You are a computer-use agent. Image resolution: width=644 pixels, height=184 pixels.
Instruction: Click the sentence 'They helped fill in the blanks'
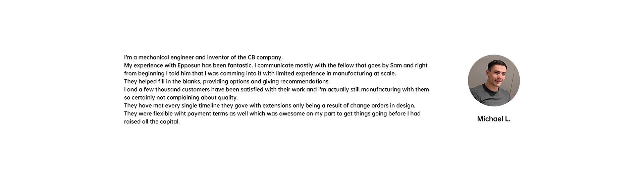coord(227,82)
